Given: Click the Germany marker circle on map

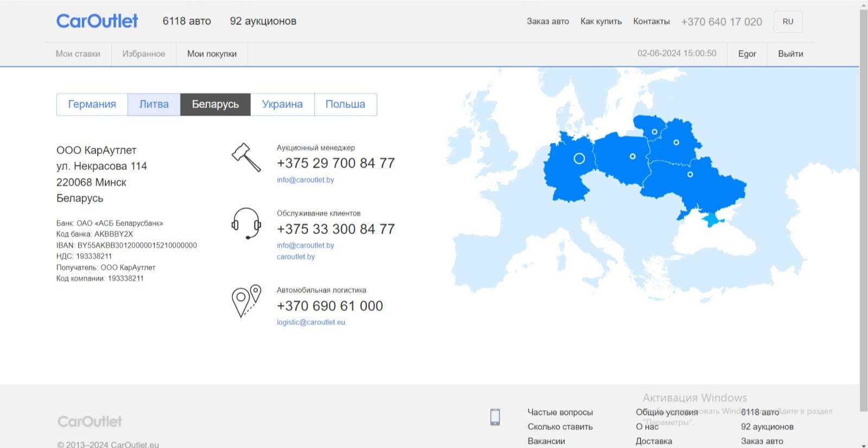Looking at the screenshot, I should (579, 158).
